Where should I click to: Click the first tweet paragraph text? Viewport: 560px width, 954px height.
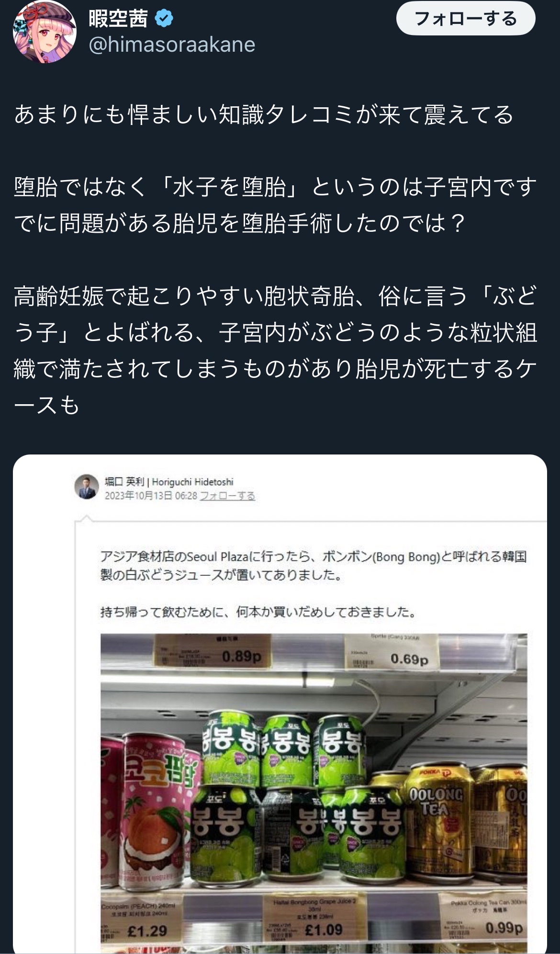pos(264,115)
